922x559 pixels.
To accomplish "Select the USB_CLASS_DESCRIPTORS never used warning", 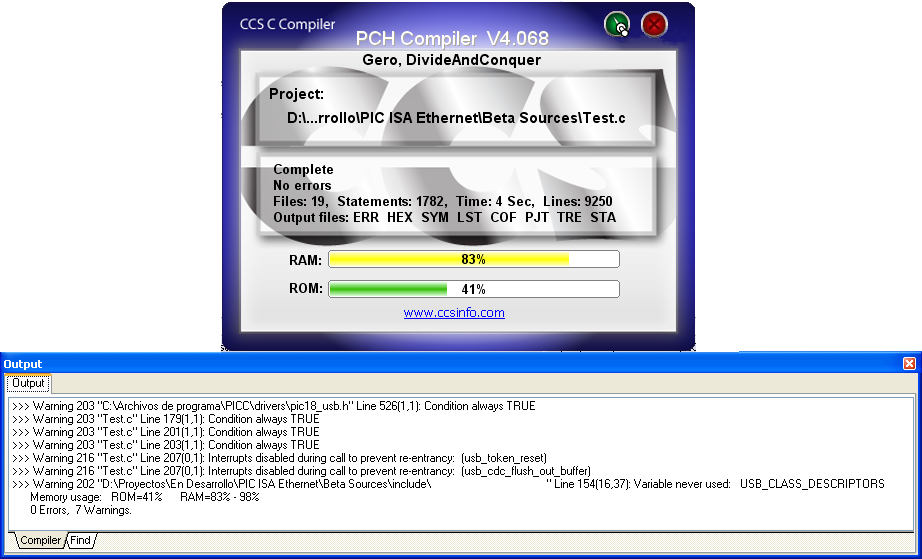I will [x=448, y=484].
